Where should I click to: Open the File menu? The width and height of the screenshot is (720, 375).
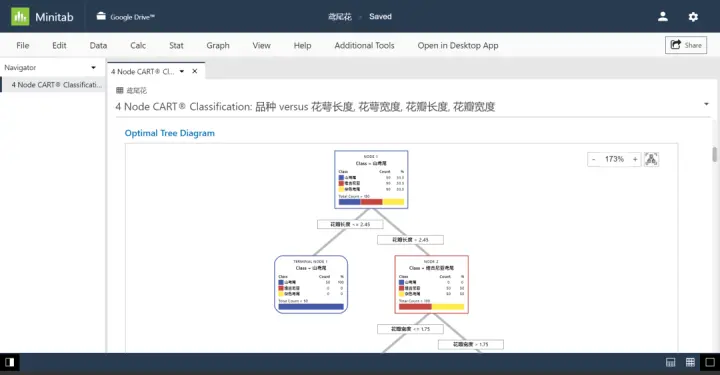pyautogui.click(x=22, y=45)
